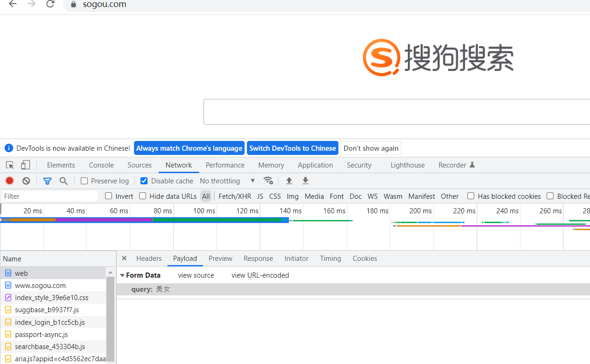590x364 pixels.
Task: Click index_style CSS file icon
Action: click(x=8, y=298)
